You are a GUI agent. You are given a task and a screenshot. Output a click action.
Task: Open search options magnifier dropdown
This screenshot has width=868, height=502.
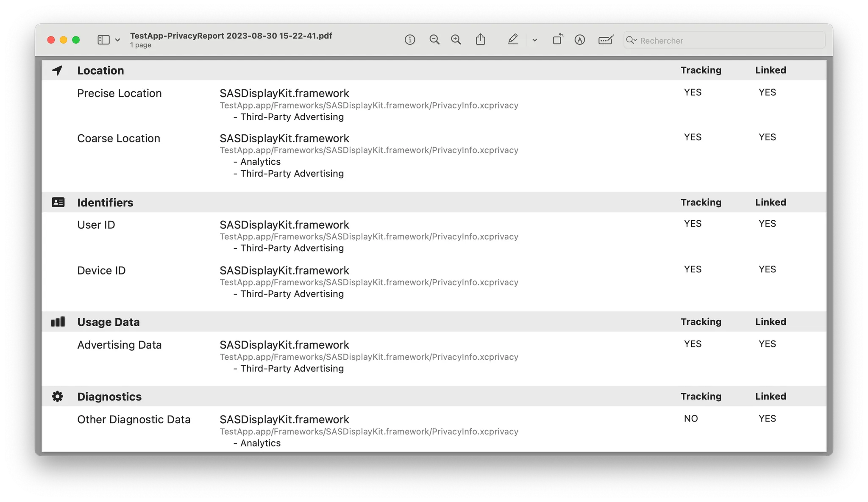pos(632,40)
